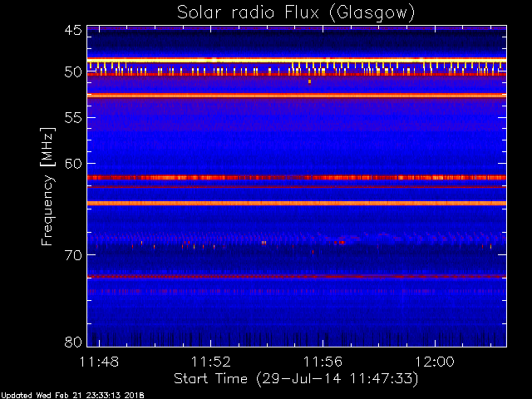Screen dimensions: 532x399
Task: Click the frequency tick label '80'
Action: coord(73,342)
